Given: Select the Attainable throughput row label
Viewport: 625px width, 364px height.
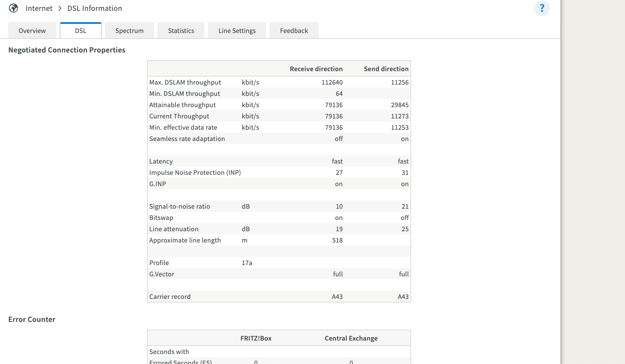Looking at the screenshot, I should (x=183, y=105).
